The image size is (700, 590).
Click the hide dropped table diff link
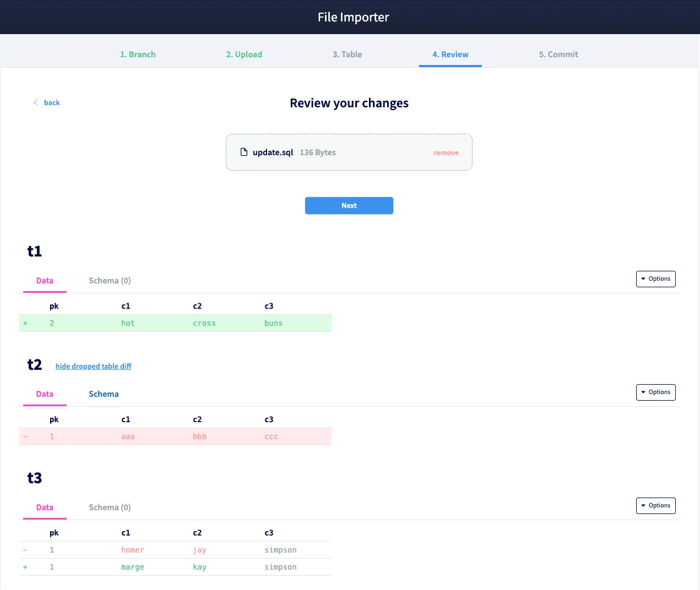pyautogui.click(x=93, y=367)
